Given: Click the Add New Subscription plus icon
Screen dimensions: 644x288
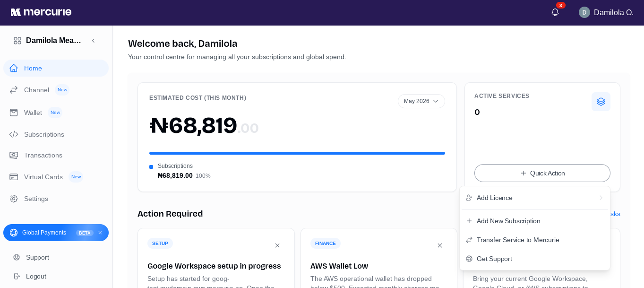Looking at the screenshot, I should [x=469, y=221].
